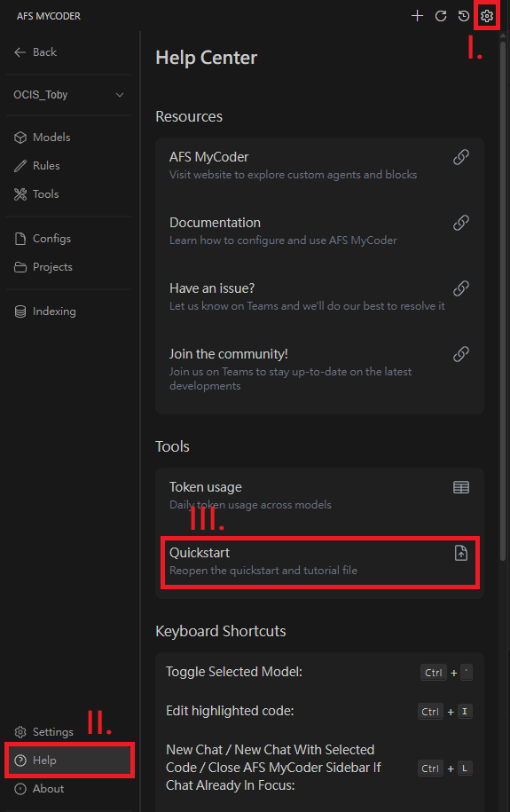The width and height of the screenshot is (510, 812).
Task: Click the I key badge
Action: 465,712
